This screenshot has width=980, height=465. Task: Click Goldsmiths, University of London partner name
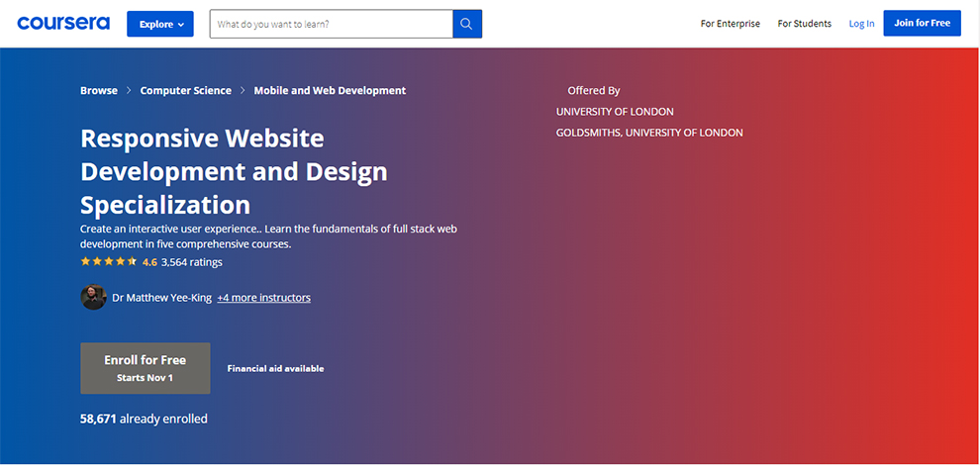[x=649, y=133]
